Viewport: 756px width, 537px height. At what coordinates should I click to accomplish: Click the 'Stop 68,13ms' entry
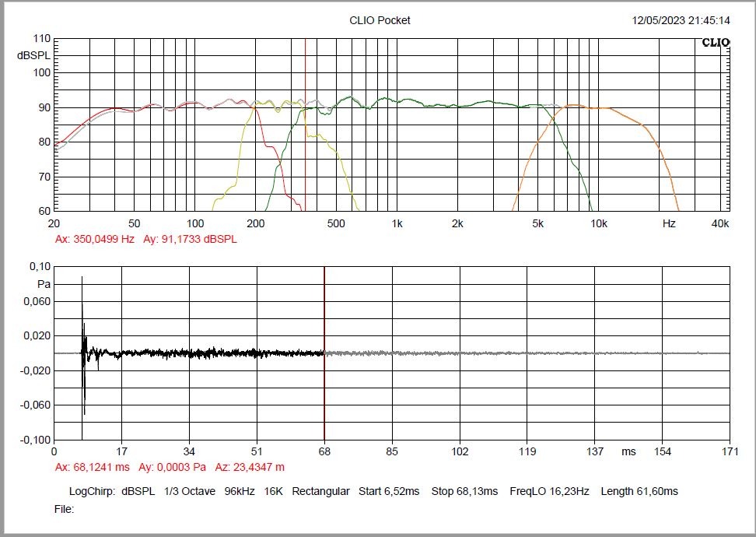pos(464,491)
